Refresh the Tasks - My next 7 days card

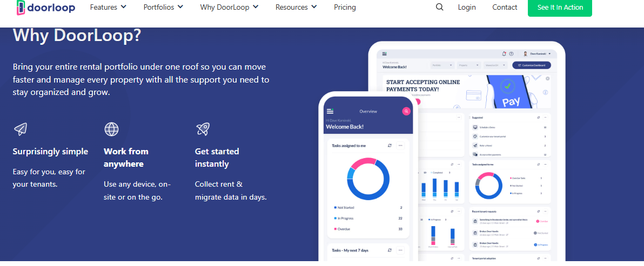coord(390,250)
